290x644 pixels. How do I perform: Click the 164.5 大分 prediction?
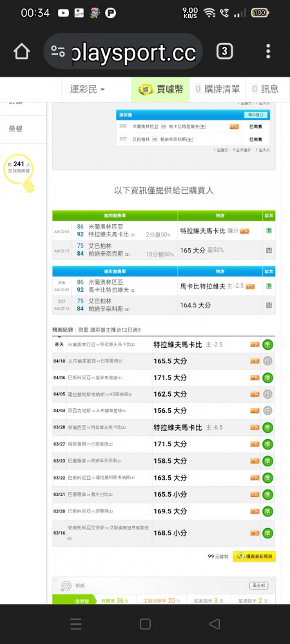point(195,305)
